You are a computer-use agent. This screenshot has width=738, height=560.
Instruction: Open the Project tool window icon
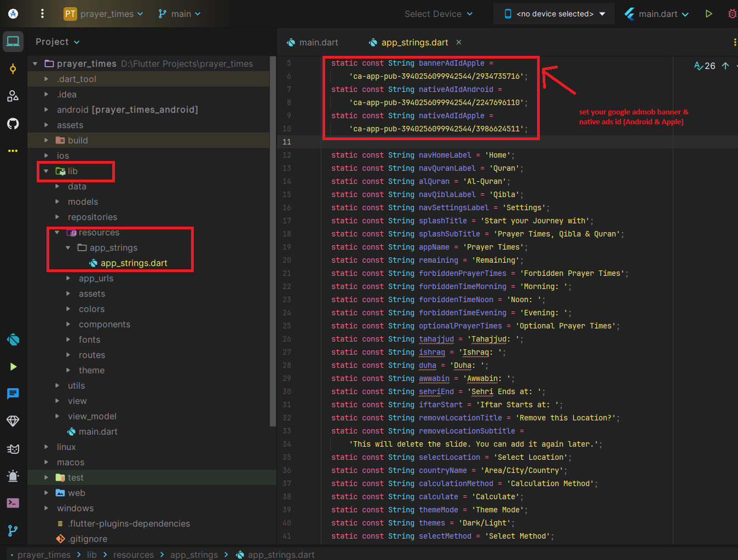(13, 42)
